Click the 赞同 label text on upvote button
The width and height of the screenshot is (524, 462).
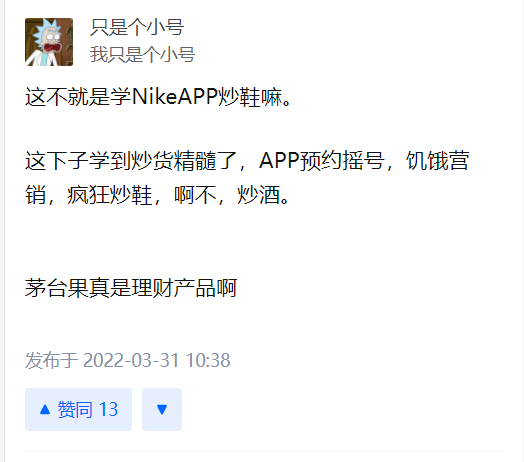(x=75, y=410)
